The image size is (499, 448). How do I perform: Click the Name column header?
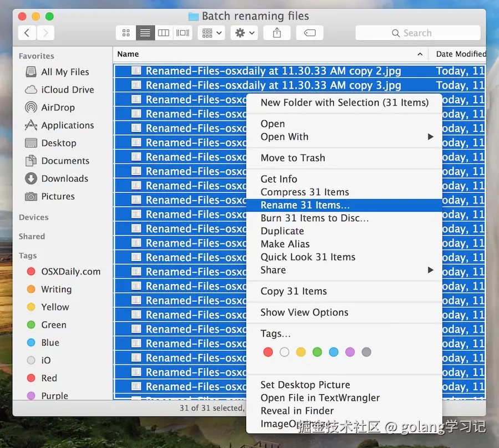click(128, 54)
